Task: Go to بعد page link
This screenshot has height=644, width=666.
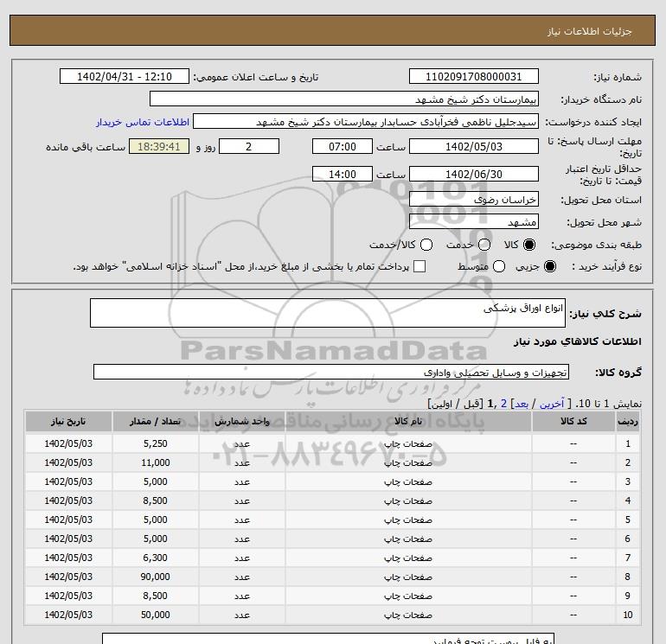Action: click(x=522, y=404)
